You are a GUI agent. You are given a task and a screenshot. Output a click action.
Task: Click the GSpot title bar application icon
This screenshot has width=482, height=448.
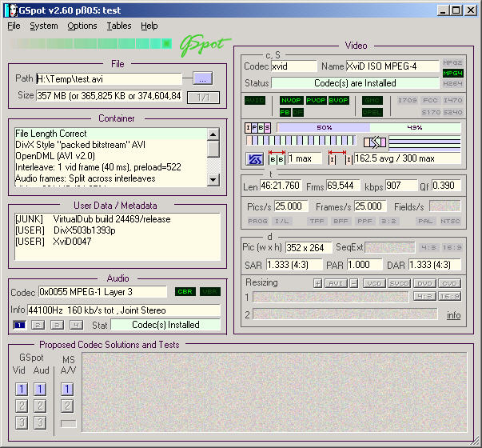[11, 10]
